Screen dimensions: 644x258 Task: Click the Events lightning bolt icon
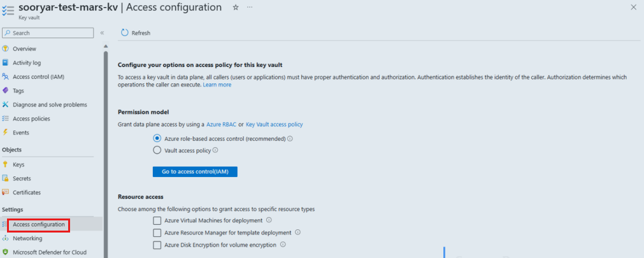(x=5, y=133)
